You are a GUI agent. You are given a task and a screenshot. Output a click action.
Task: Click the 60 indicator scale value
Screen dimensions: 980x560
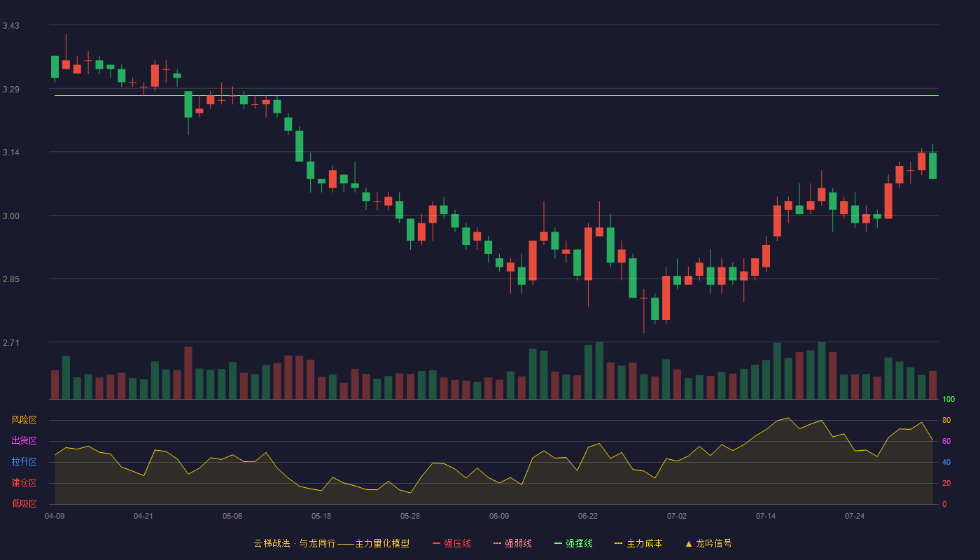tap(946, 441)
